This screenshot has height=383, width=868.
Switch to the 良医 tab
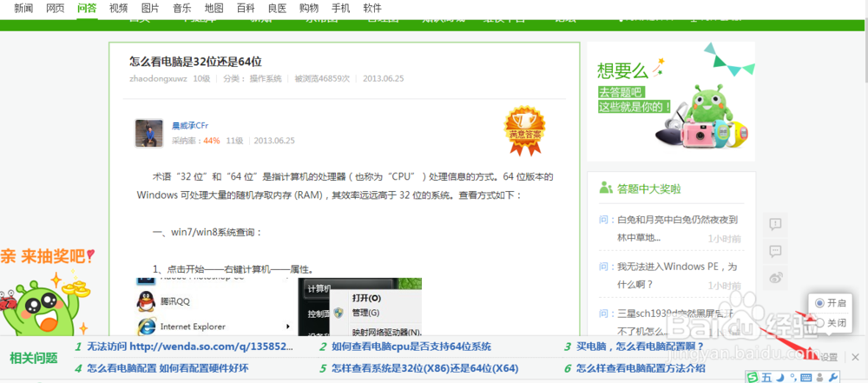(x=278, y=8)
